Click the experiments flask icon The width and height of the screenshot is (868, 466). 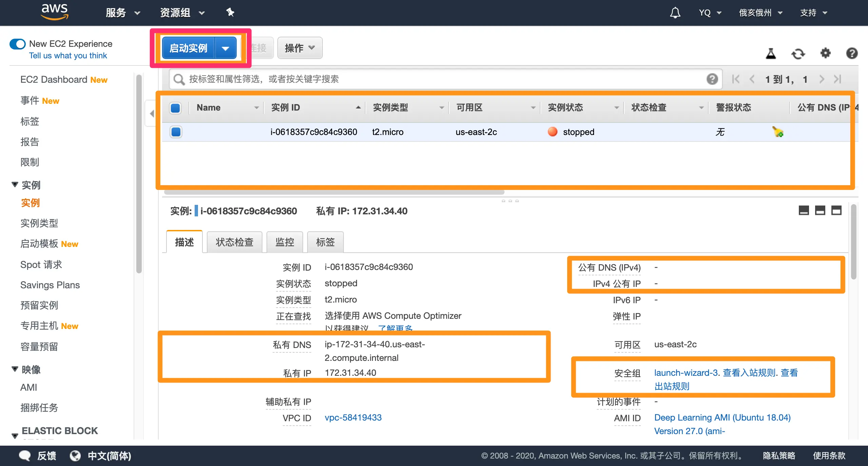click(771, 53)
